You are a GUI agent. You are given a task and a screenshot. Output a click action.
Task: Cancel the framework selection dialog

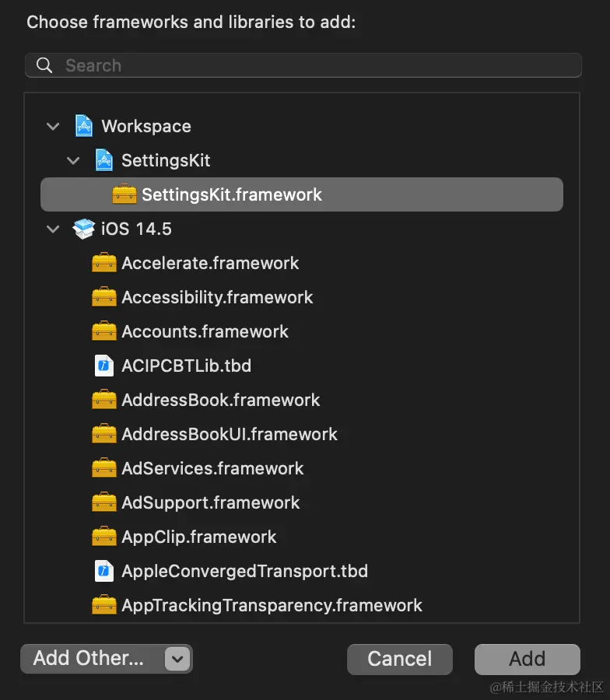pyautogui.click(x=399, y=659)
